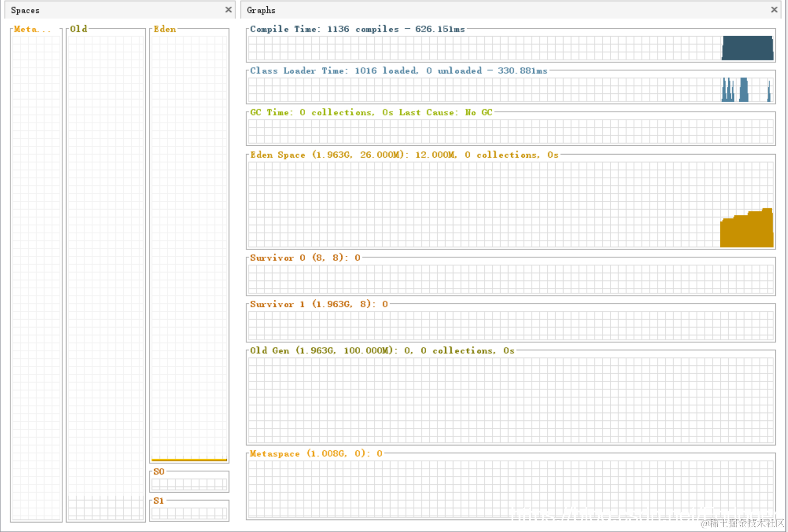Image resolution: width=788 pixels, height=532 pixels.
Task: Click the Compile Time graph bar
Action: (x=747, y=48)
